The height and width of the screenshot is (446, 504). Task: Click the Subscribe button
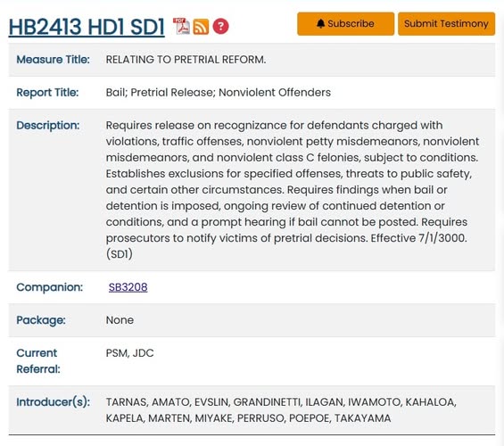point(345,24)
